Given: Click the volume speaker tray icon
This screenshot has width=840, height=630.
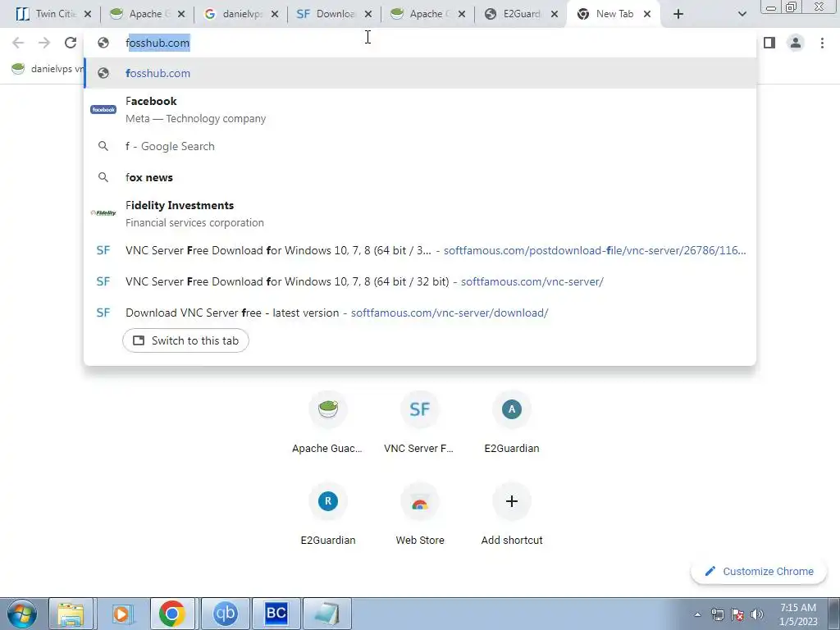Looking at the screenshot, I should [x=757, y=614].
